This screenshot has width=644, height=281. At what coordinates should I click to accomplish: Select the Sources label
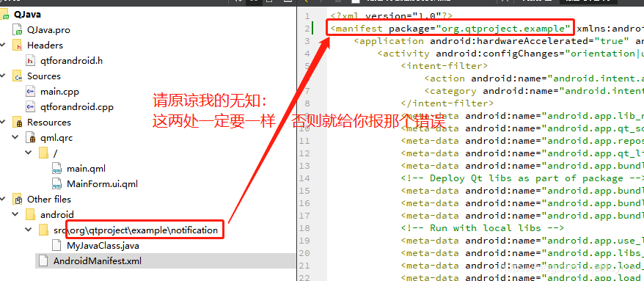(x=43, y=76)
